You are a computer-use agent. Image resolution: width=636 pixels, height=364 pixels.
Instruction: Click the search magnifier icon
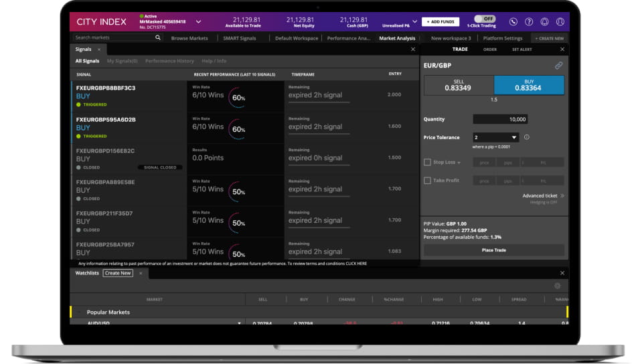click(158, 37)
